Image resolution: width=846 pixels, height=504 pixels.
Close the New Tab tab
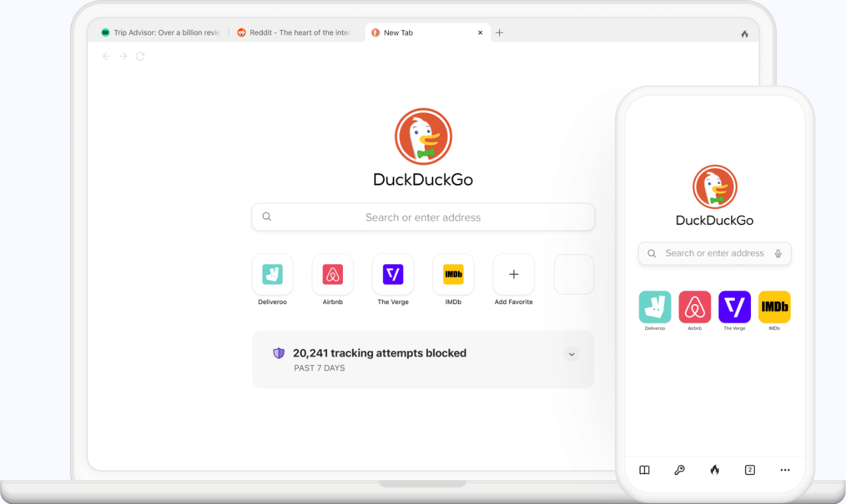point(480,33)
